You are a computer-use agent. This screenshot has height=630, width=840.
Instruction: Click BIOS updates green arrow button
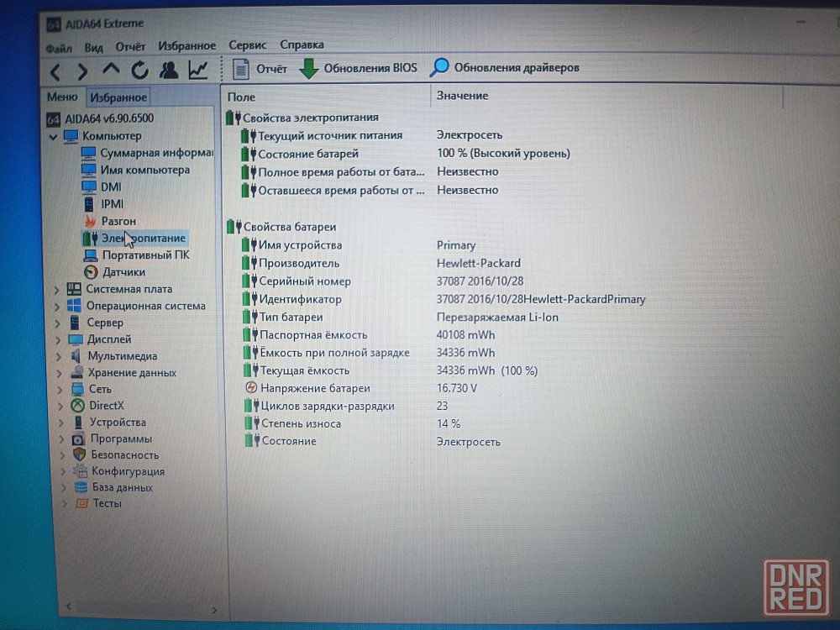[x=358, y=68]
